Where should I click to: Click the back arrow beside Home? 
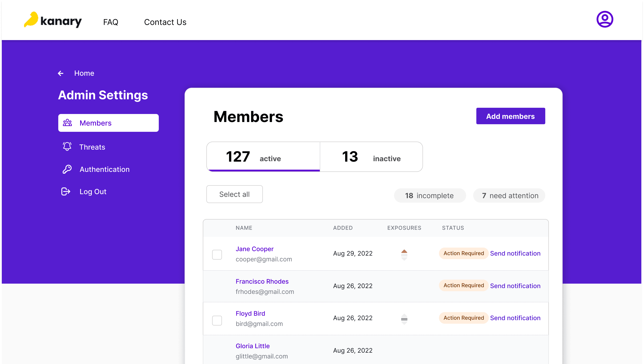click(x=60, y=73)
